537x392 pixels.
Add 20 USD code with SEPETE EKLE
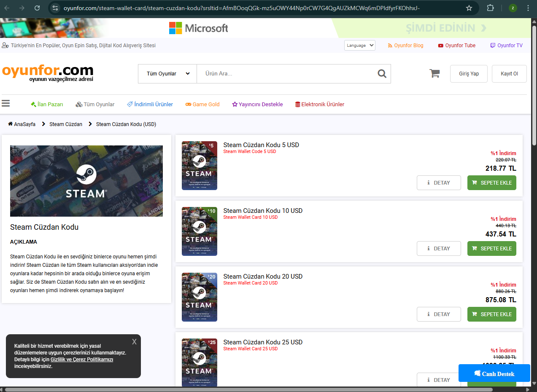point(492,314)
